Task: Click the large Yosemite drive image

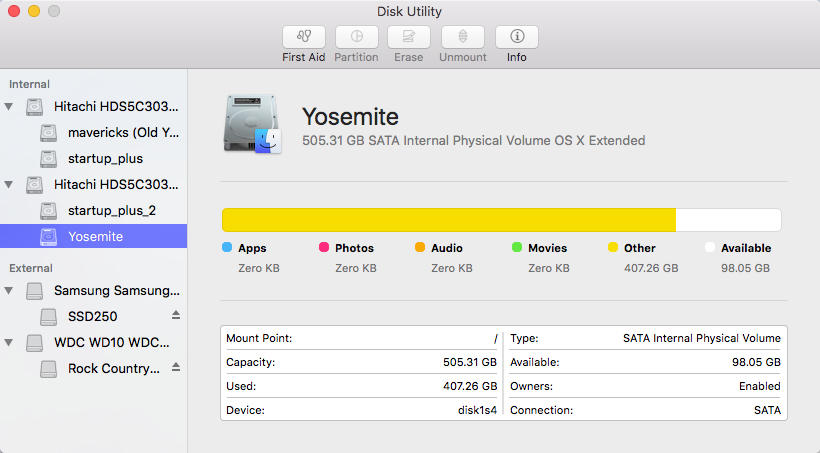Action: click(x=253, y=124)
